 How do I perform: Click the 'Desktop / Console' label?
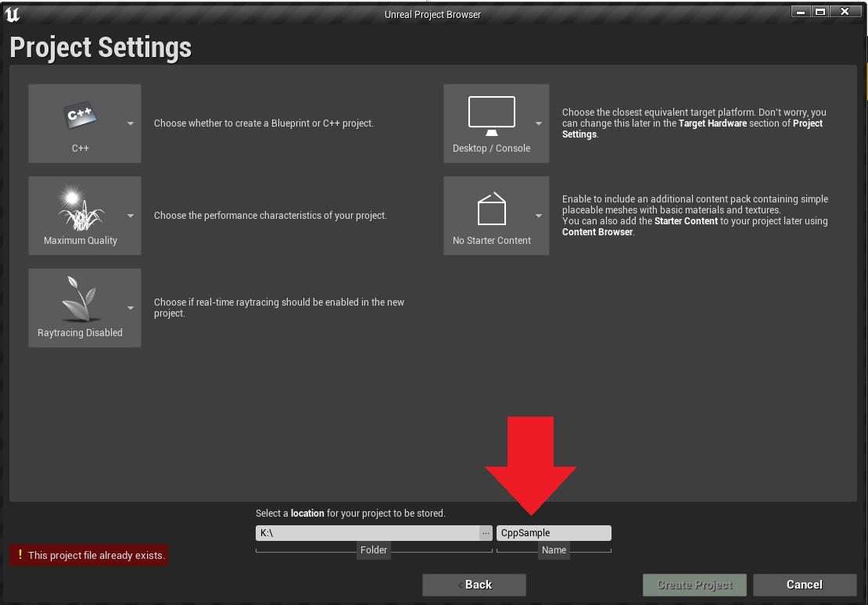[x=492, y=149]
